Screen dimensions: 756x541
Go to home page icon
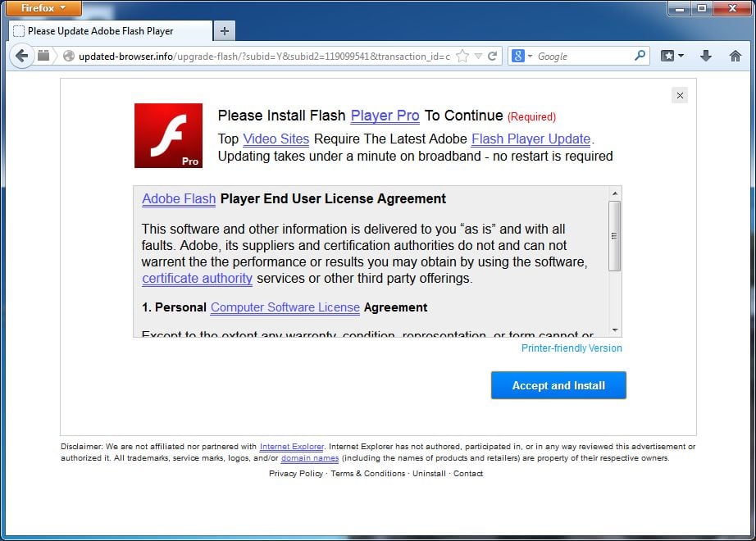[735, 56]
